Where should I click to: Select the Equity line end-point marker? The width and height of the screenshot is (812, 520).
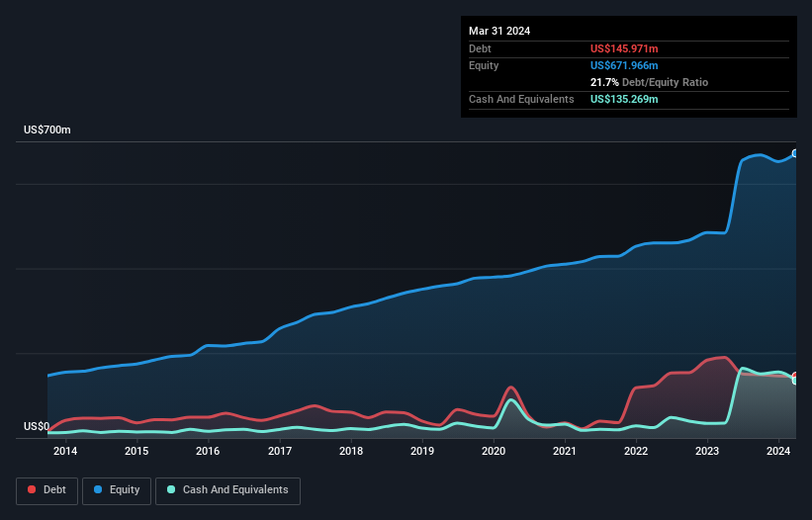click(794, 153)
